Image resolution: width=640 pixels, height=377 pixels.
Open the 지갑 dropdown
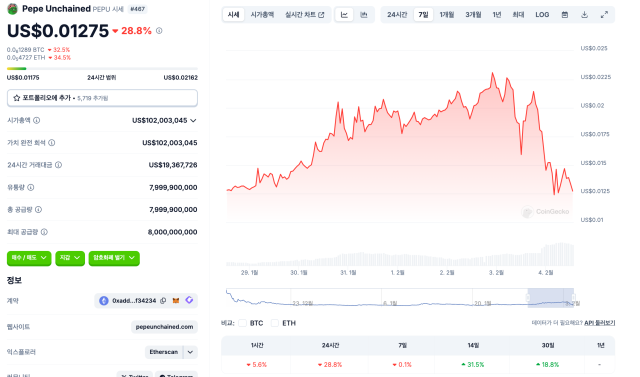click(x=70, y=258)
